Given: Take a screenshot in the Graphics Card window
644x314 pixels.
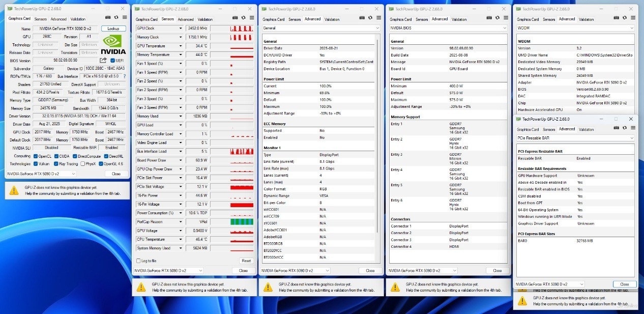Looking at the screenshot, I should click(108, 18).
